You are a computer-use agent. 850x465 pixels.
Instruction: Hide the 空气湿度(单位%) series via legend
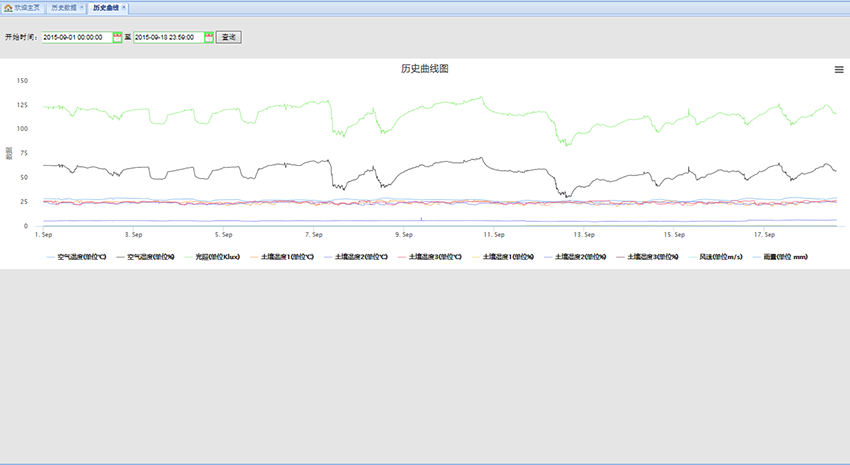tap(150, 257)
